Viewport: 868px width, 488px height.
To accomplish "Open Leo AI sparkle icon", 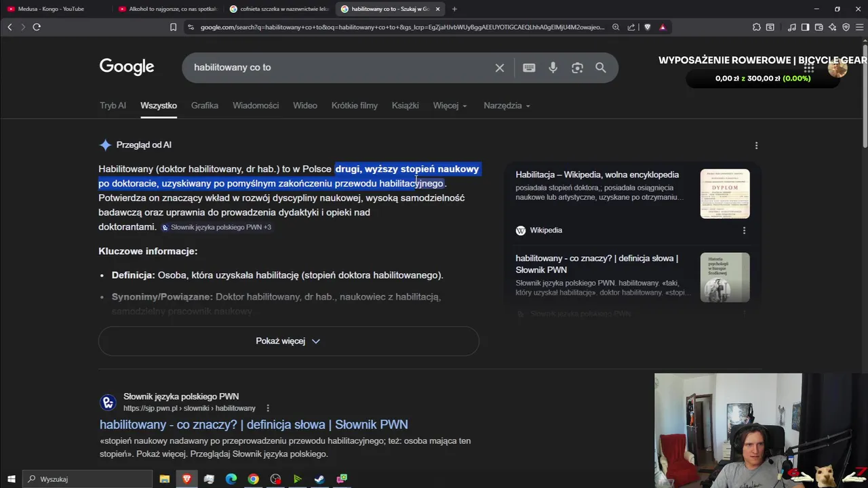I will [833, 27].
